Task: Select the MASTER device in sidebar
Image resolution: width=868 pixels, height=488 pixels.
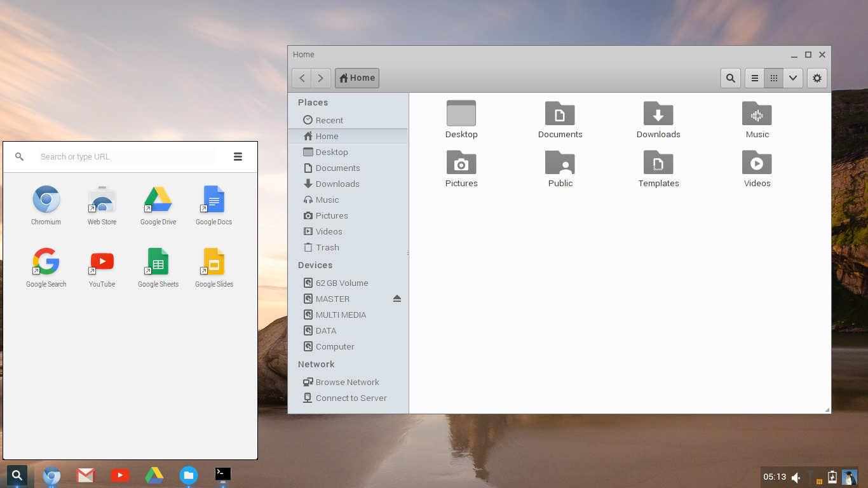Action: (348, 299)
